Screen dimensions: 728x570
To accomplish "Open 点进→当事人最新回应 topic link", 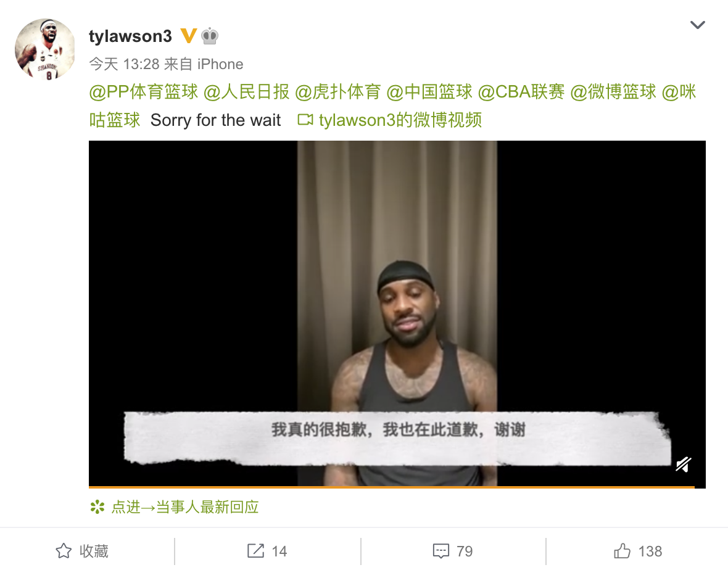I will coord(185,507).
